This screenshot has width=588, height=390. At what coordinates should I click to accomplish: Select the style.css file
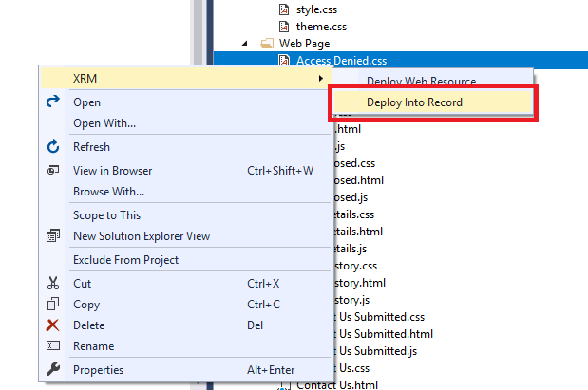(x=317, y=9)
